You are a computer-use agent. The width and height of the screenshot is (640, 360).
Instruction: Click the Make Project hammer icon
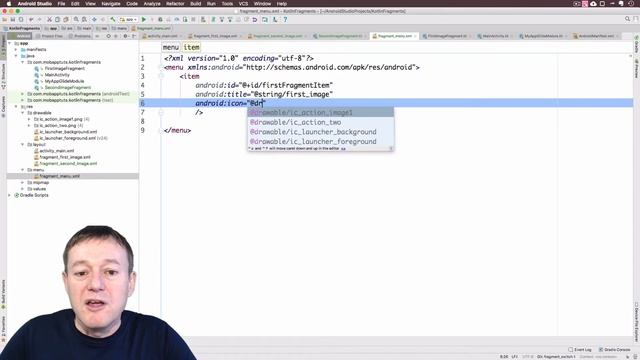click(x=113, y=19)
